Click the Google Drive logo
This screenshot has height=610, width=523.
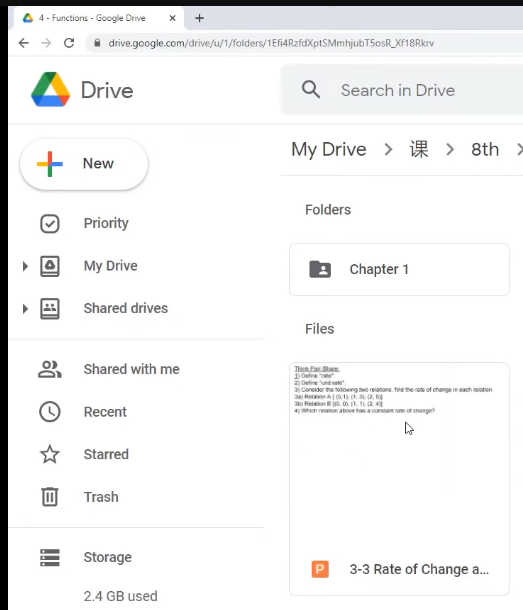point(51,89)
